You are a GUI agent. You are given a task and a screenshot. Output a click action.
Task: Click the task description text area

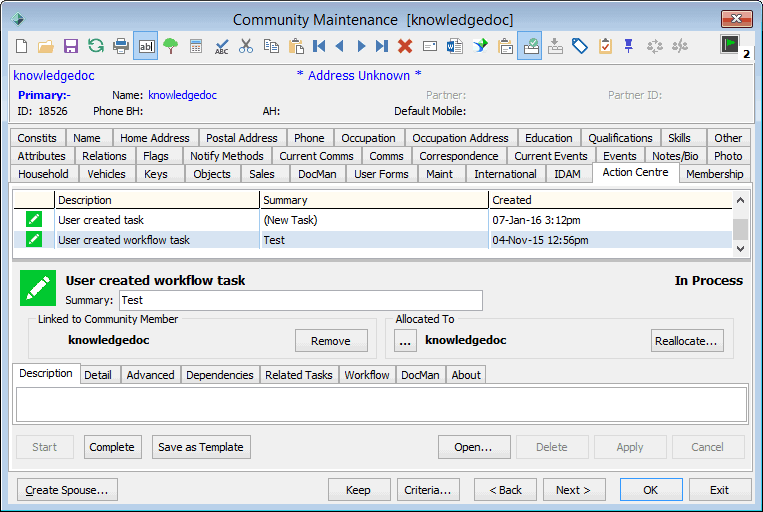click(x=382, y=404)
